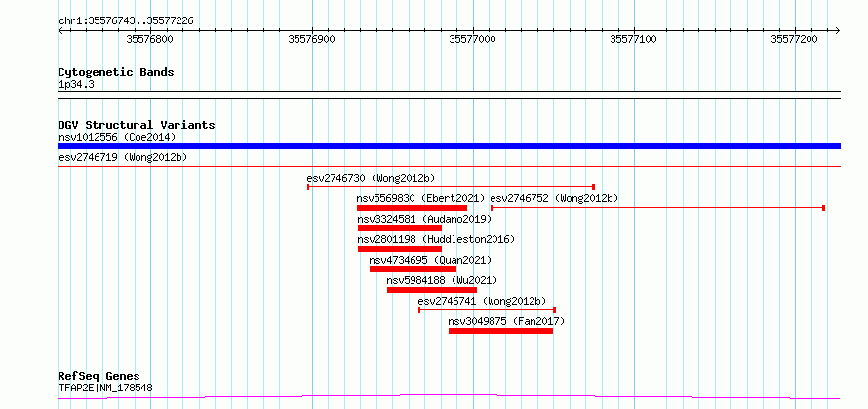Open the nsv3049875 (Fan2017) variant
The image size is (868, 409).
pyautogui.click(x=506, y=321)
